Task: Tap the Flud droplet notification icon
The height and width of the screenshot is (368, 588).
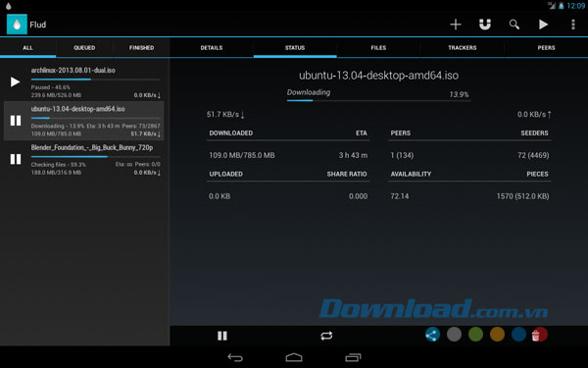Action: tap(9, 6)
